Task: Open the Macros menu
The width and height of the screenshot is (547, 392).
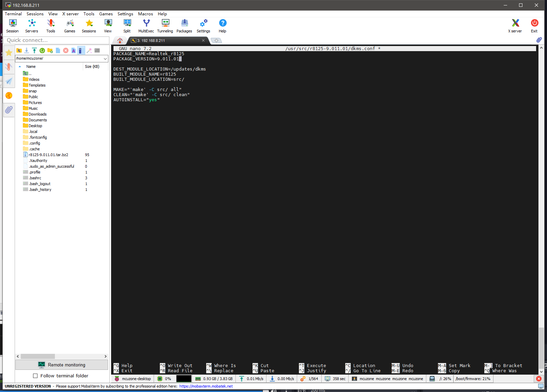Action: (146, 14)
